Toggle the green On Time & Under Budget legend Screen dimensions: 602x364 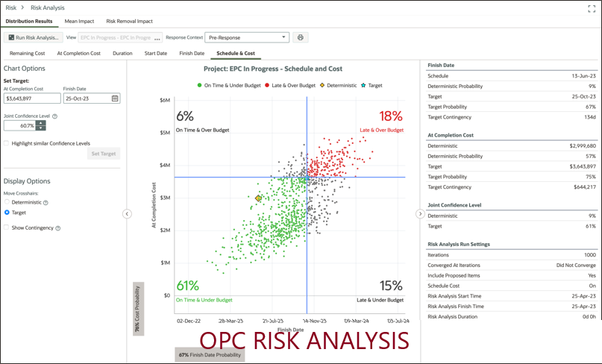click(x=229, y=86)
